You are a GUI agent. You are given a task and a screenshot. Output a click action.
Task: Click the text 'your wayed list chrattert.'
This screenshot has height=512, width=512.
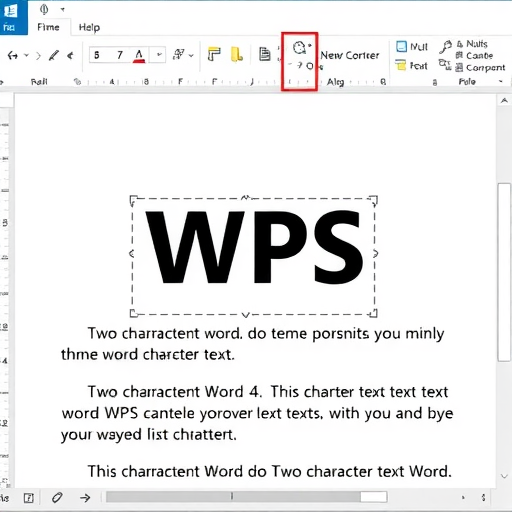click(149, 435)
